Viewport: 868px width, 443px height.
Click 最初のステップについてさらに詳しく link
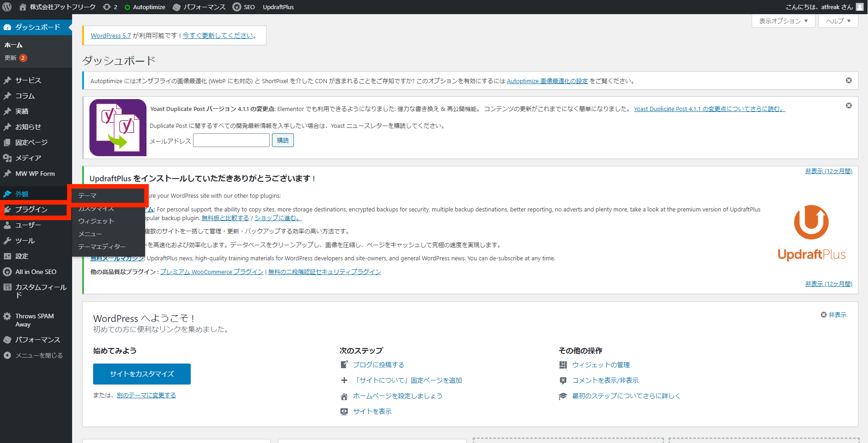(626, 396)
